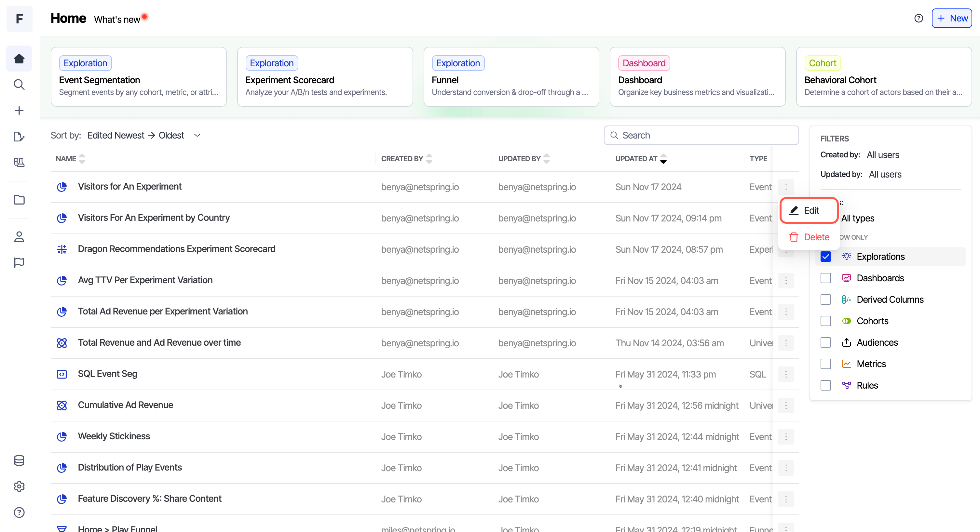Image resolution: width=980 pixels, height=532 pixels.
Task: Check the Cohorts filter checkbox
Action: tap(825, 321)
